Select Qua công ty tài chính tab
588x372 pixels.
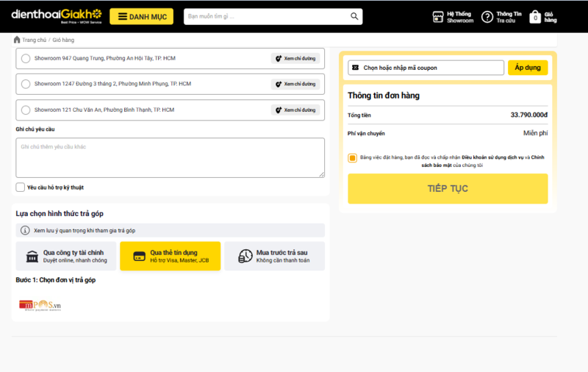pyautogui.click(x=65, y=256)
